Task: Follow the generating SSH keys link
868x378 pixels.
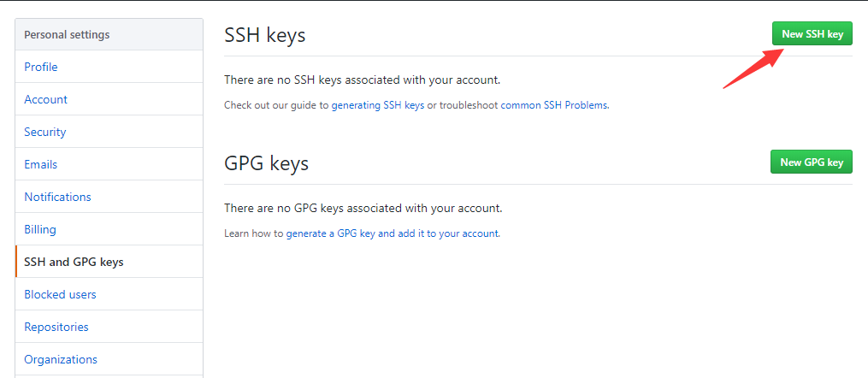Action: pyautogui.click(x=378, y=105)
